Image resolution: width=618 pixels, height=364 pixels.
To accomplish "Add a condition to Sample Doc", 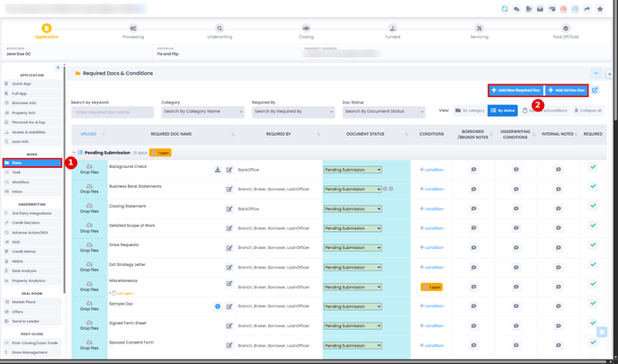I will 432,306.
